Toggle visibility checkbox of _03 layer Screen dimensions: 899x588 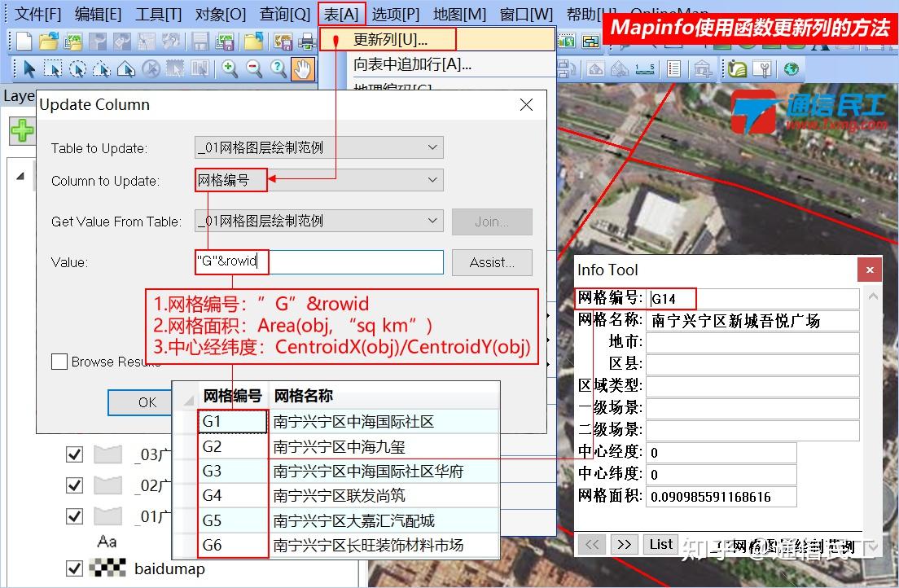coord(74,454)
